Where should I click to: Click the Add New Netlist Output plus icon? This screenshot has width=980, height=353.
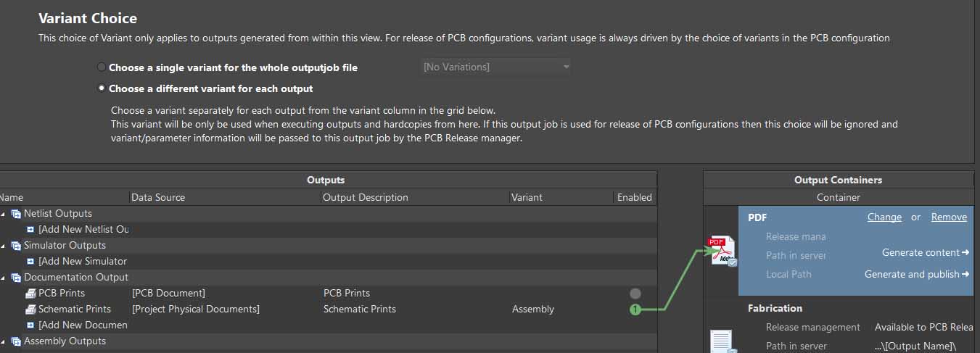click(x=30, y=230)
